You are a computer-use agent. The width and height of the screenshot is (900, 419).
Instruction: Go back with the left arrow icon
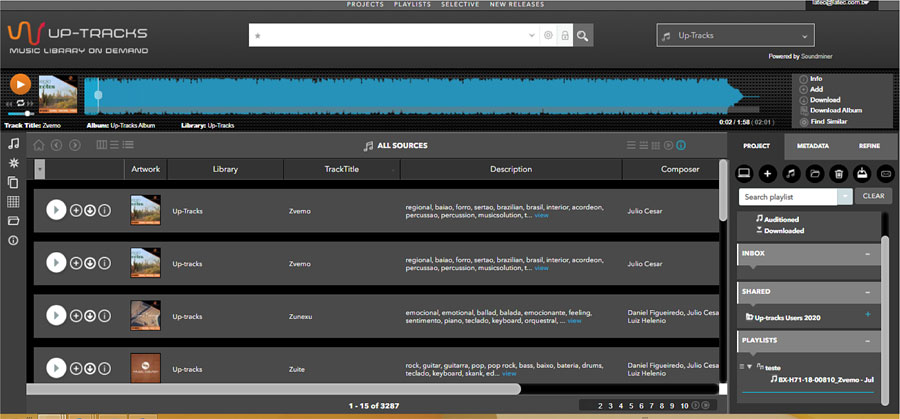[56, 145]
